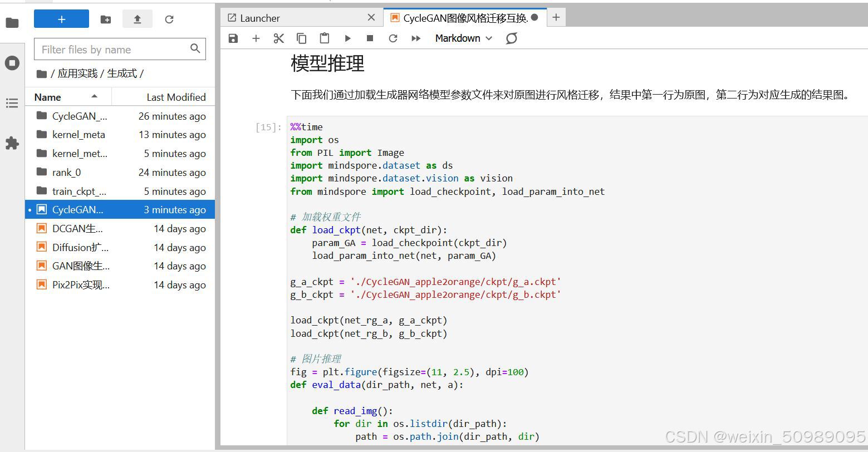The height and width of the screenshot is (452, 868).
Task: Paste cell from clipboard
Action: point(325,38)
